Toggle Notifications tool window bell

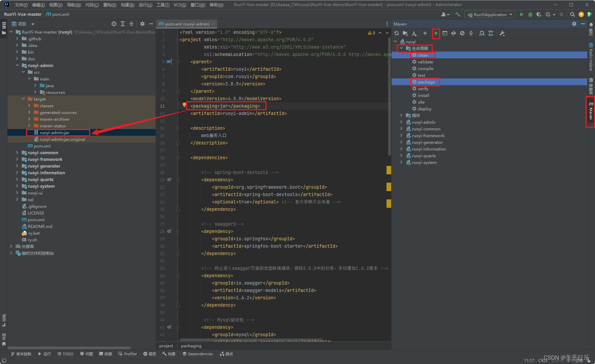coord(591,29)
